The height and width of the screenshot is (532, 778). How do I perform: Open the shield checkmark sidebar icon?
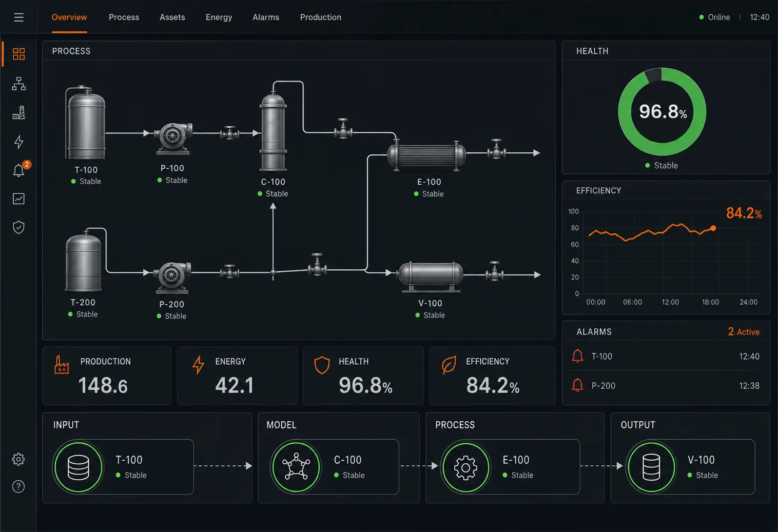[19, 227]
